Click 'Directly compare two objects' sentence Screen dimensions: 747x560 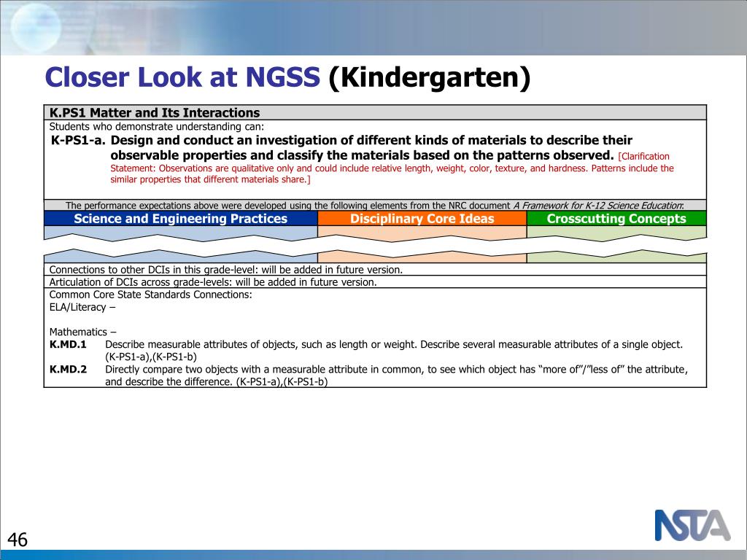coord(396,376)
